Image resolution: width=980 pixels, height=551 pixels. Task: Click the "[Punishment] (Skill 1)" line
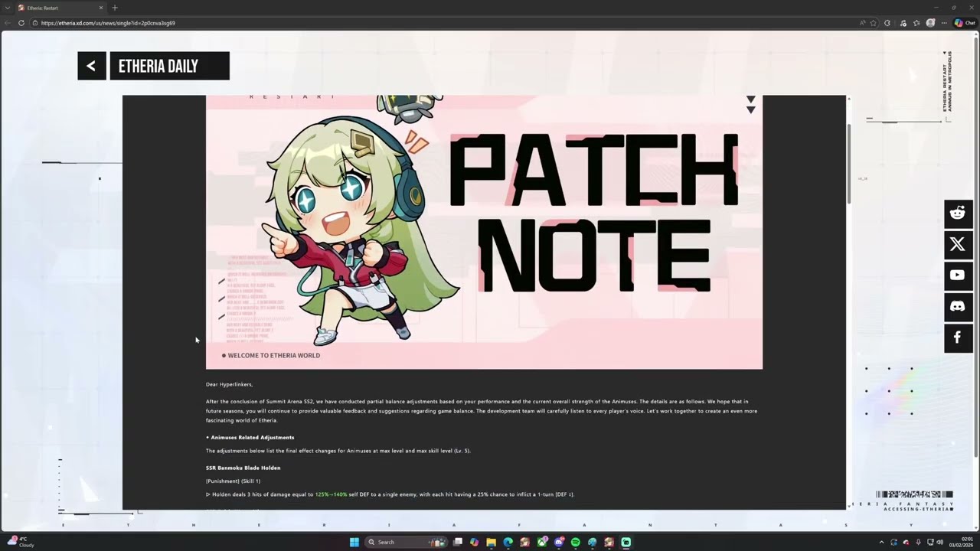pos(233,481)
